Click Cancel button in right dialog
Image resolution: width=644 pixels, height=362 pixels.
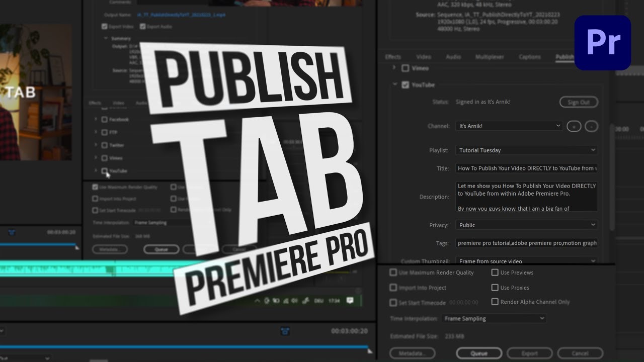(x=580, y=353)
